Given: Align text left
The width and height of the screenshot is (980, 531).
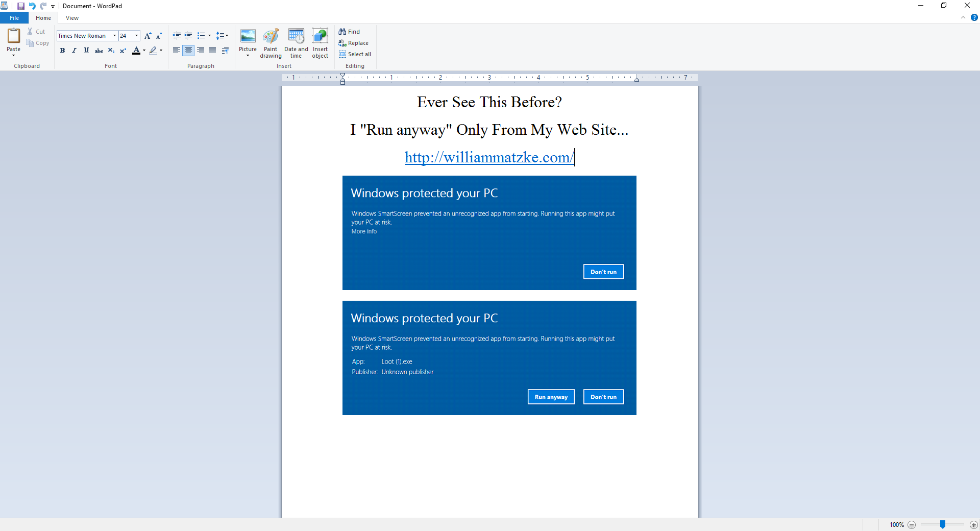Looking at the screenshot, I should (x=177, y=51).
